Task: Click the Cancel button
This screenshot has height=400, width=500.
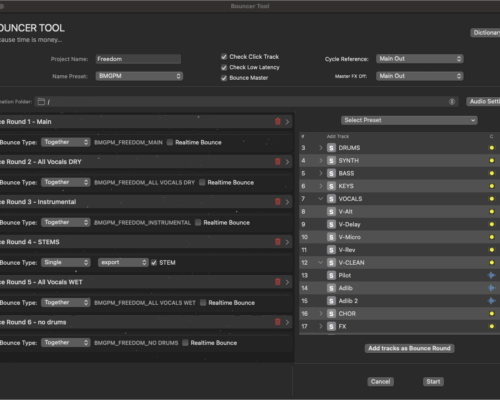Action: pyautogui.click(x=380, y=382)
